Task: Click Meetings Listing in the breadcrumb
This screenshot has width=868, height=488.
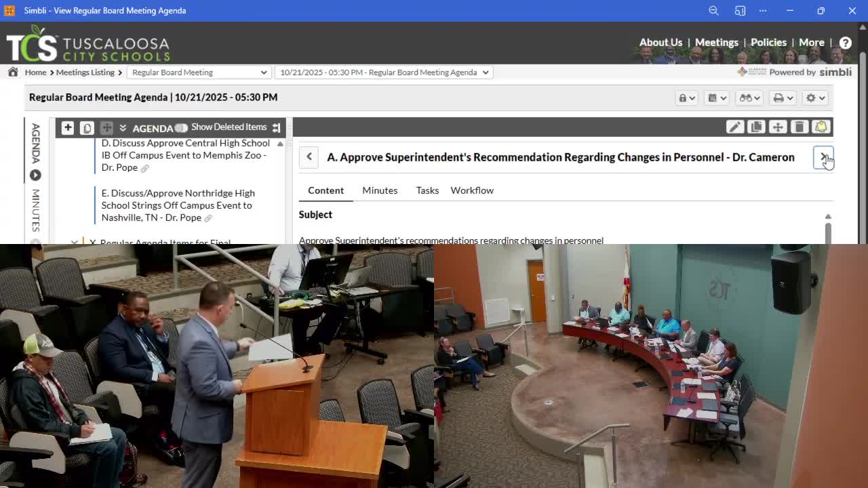Action: pyautogui.click(x=85, y=73)
